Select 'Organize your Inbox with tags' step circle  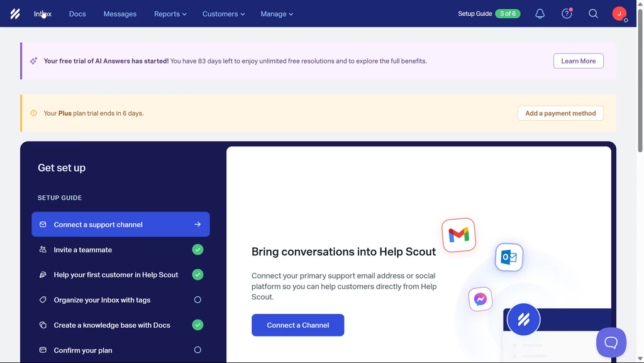[x=197, y=300]
